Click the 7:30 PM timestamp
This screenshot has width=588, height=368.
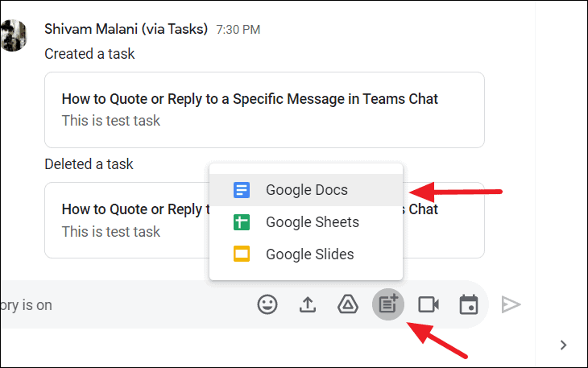238,30
